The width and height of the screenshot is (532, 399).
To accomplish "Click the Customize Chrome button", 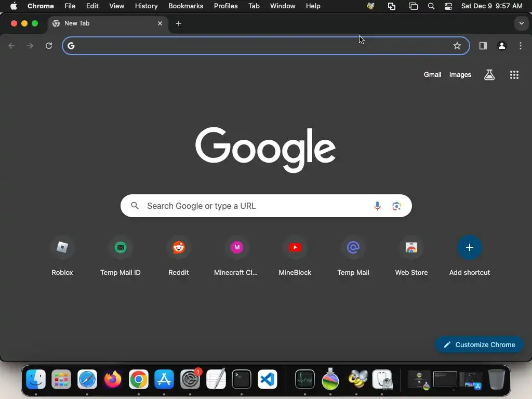I will pyautogui.click(x=479, y=344).
